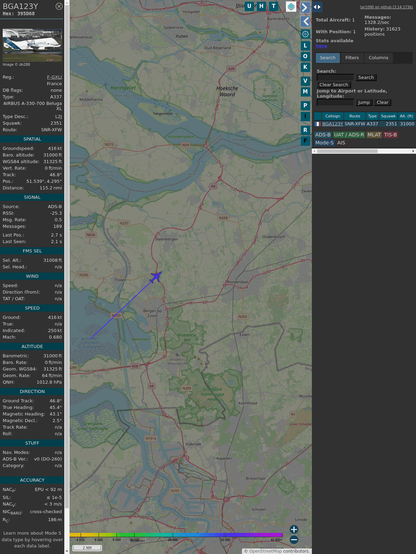The width and height of the screenshot is (416, 554).
Task: Click the H map button
Action: click(261, 6)
